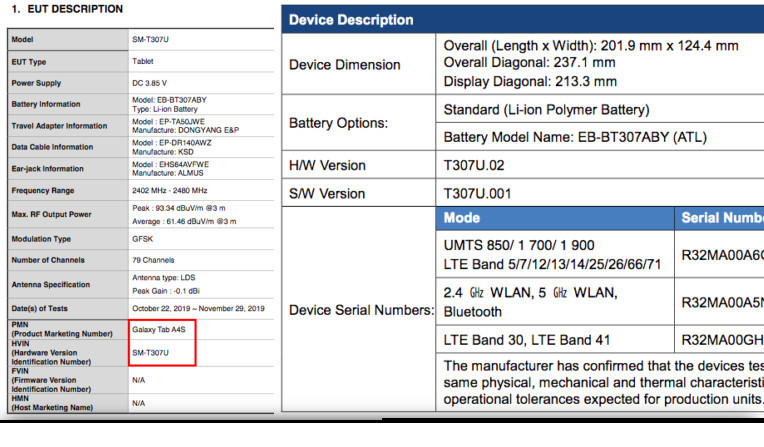Click the 'Device Dimension' label
The image size is (764, 447).
344,65
